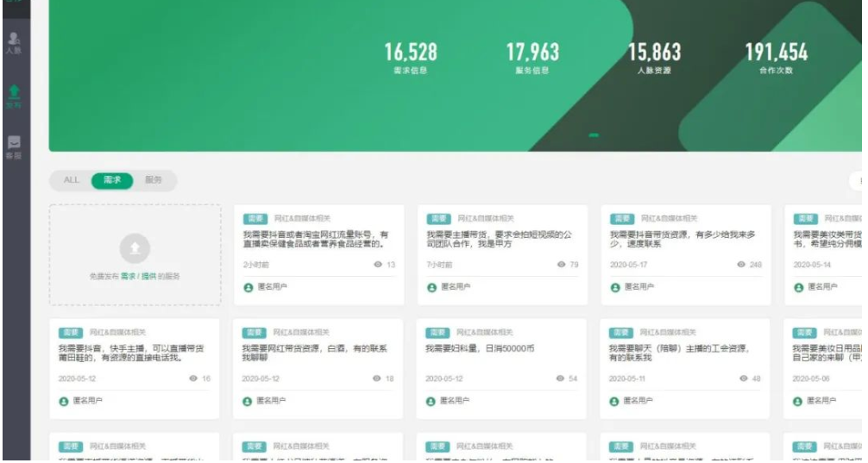This screenshot has height=463, width=868.
Task: Click the 需求 link in the upload card
Action: [128, 276]
